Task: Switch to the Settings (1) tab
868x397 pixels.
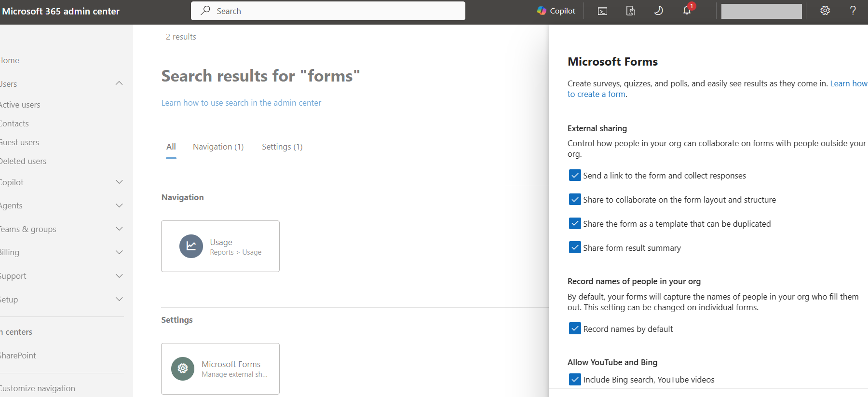Action: (282, 147)
